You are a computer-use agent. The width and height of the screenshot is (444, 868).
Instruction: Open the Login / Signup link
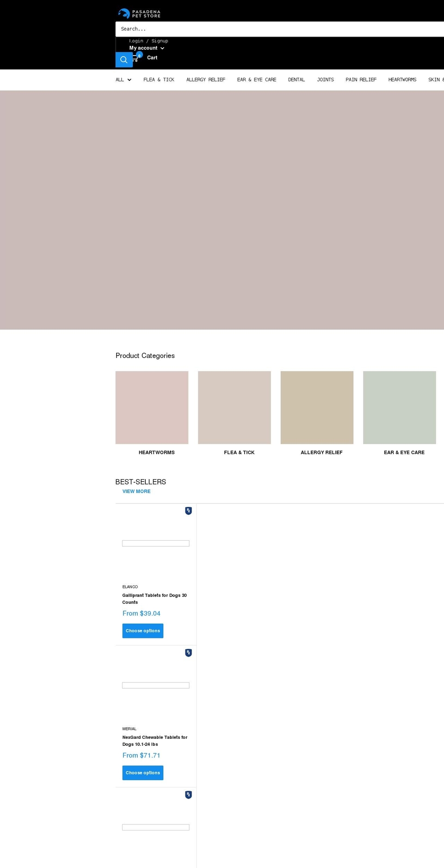[x=148, y=41]
